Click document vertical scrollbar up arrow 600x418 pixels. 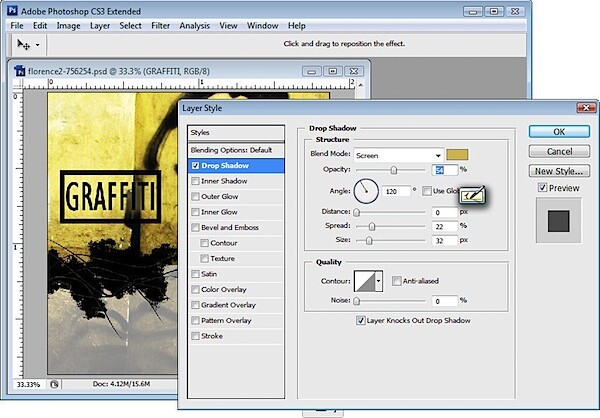360,85
